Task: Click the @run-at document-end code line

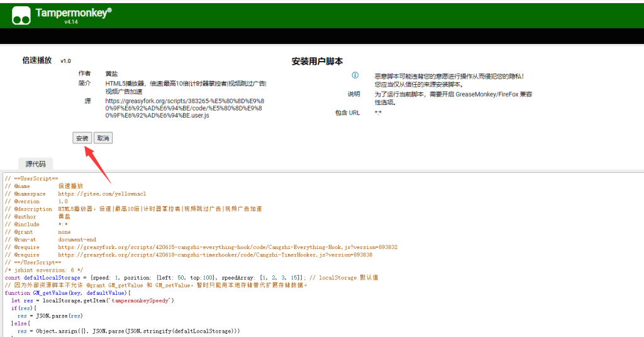Action: click(x=50, y=240)
